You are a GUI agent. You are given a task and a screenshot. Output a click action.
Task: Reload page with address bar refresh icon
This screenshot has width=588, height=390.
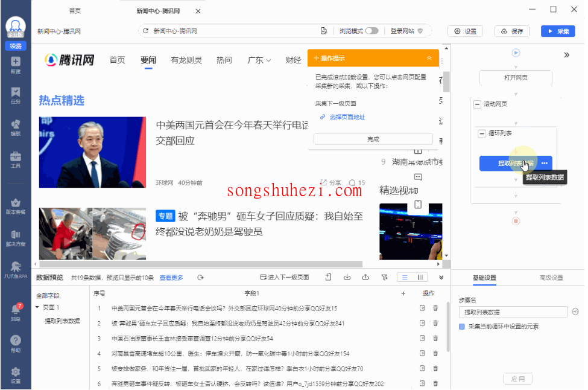tap(145, 31)
